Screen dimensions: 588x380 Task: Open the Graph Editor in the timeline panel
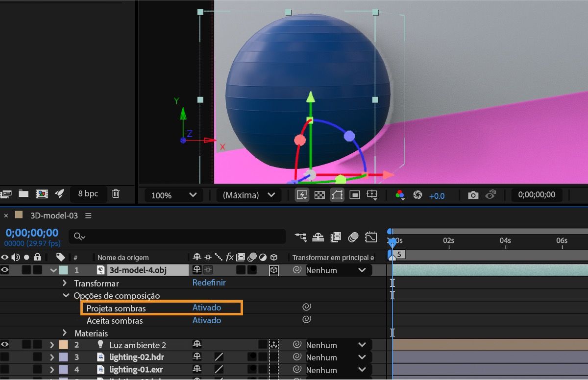click(371, 237)
